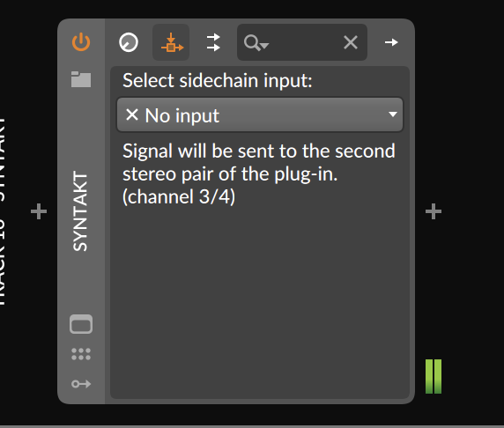Toggle the plug-in window display icon

click(81, 324)
